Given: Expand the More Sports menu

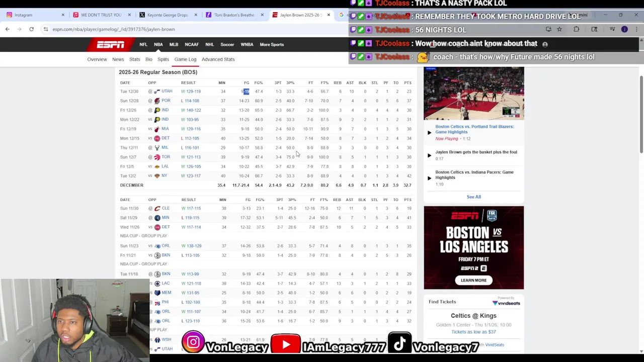Looking at the screenshot, I should coord(272,45).
